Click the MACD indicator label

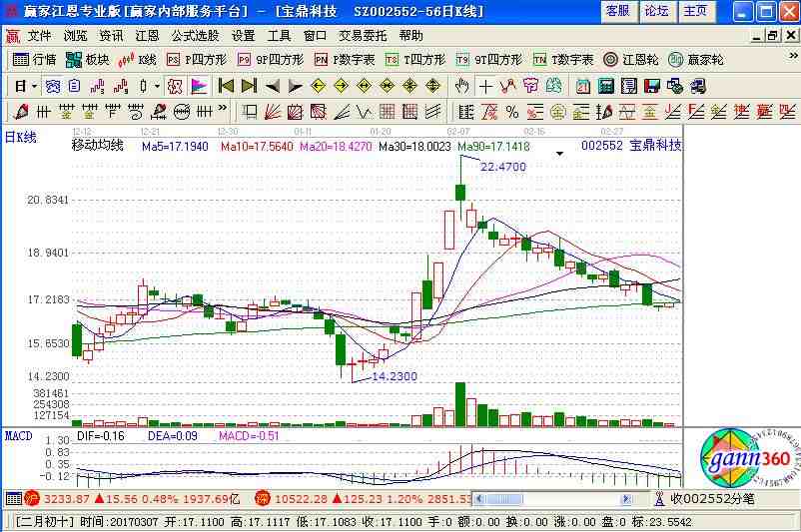coord(18,436)
